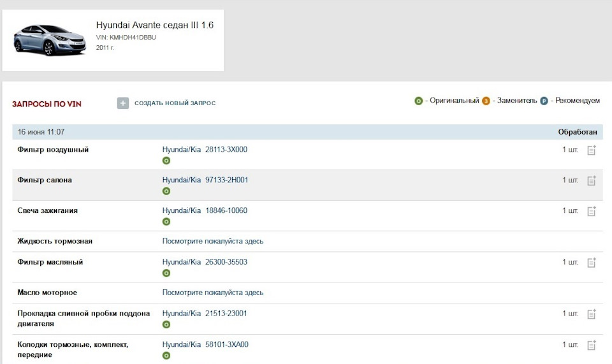Open 'Создать новый запрос' link

[175, 103]
